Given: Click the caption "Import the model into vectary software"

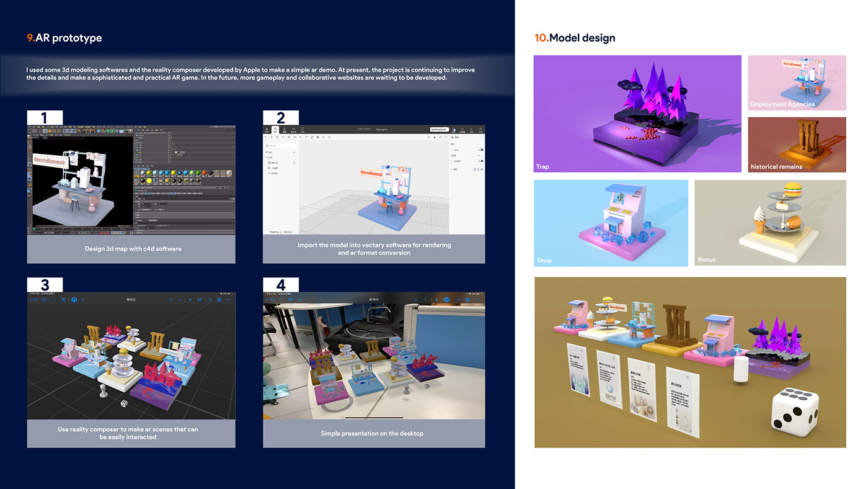Looking at the screenshot, I should click(x=374, y=249).
